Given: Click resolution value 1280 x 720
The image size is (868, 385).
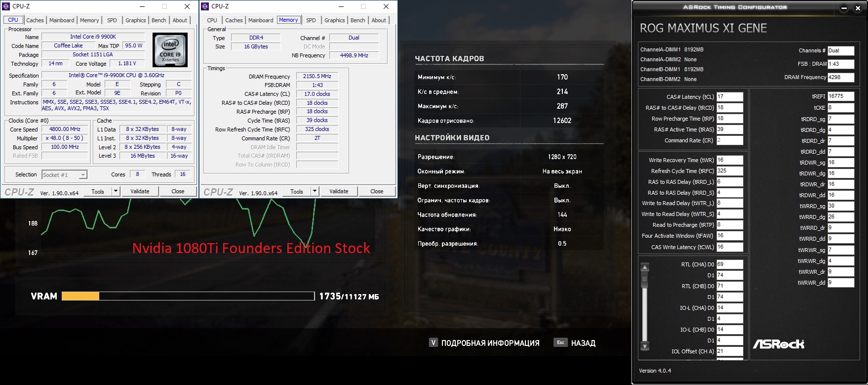Looking at the screenshot, I should click(562, 157).
